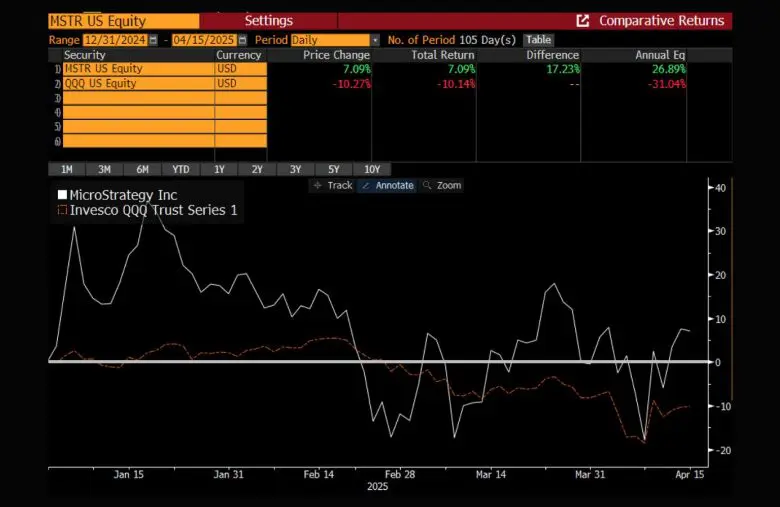780x507 pixels.
Task: Click QQQ annual eq -31.04% value
Action: (x=667, y=84)
